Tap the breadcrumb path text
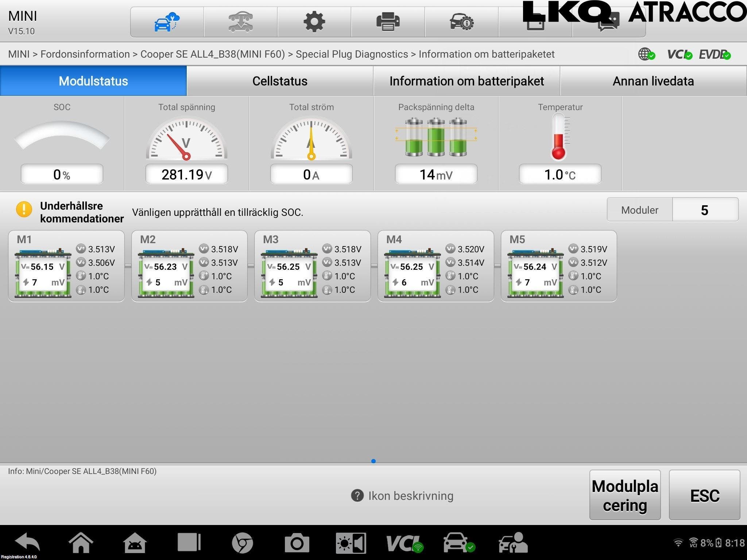Image resolution: width=747 pixels, height=560 pixels. [281, 54]
